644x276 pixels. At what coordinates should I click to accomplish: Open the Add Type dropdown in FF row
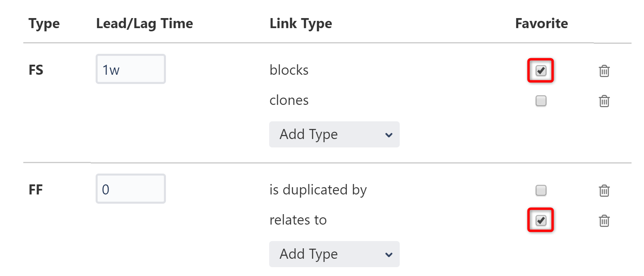coord(334,254)
